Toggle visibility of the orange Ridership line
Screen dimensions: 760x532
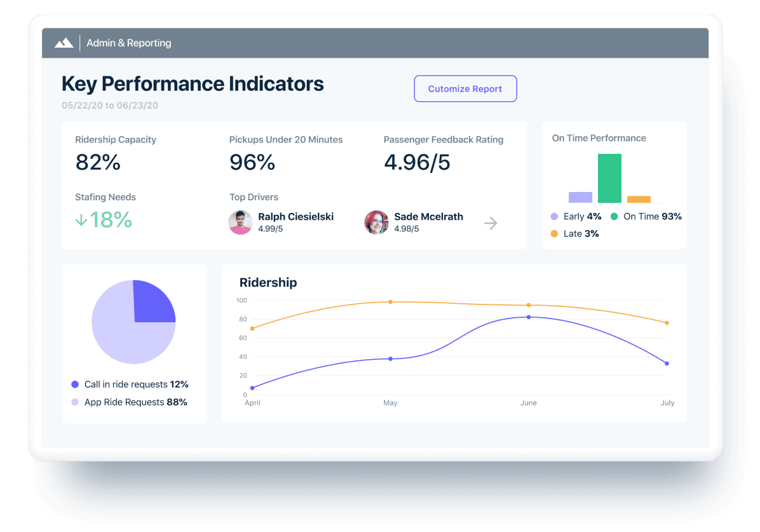pyautogui.click(x=390, y=302)
